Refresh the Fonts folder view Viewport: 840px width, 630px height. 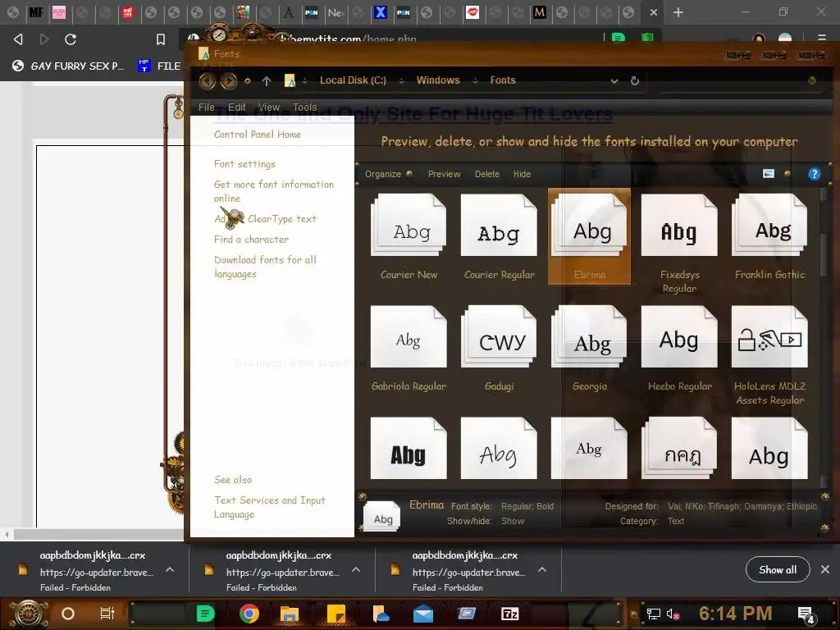(x=635, y=81)
